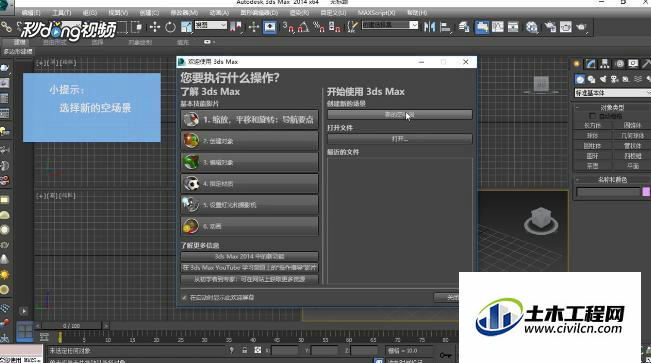
Task: Open the Hierarchy panel tab
Action: pyautogui.click(x=605, y=64)
